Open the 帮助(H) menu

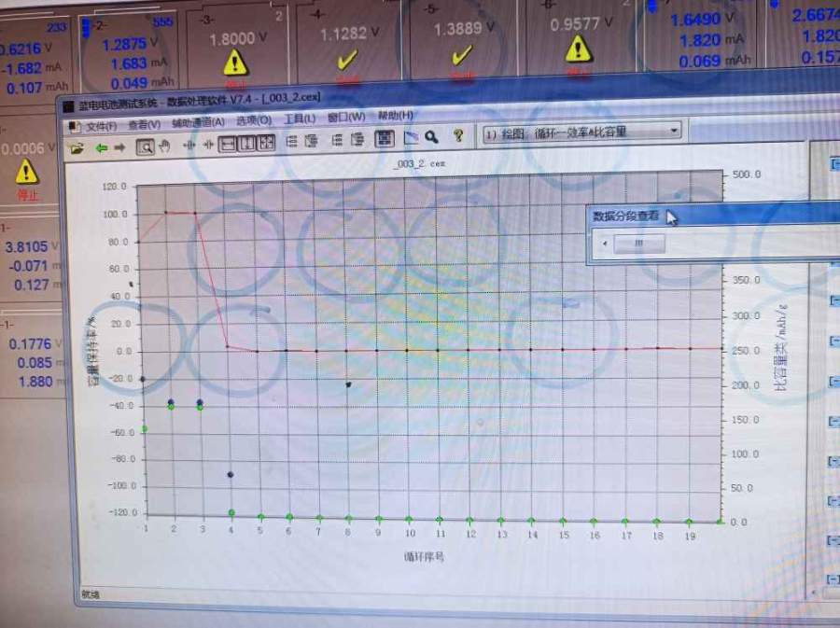[396, 115]
